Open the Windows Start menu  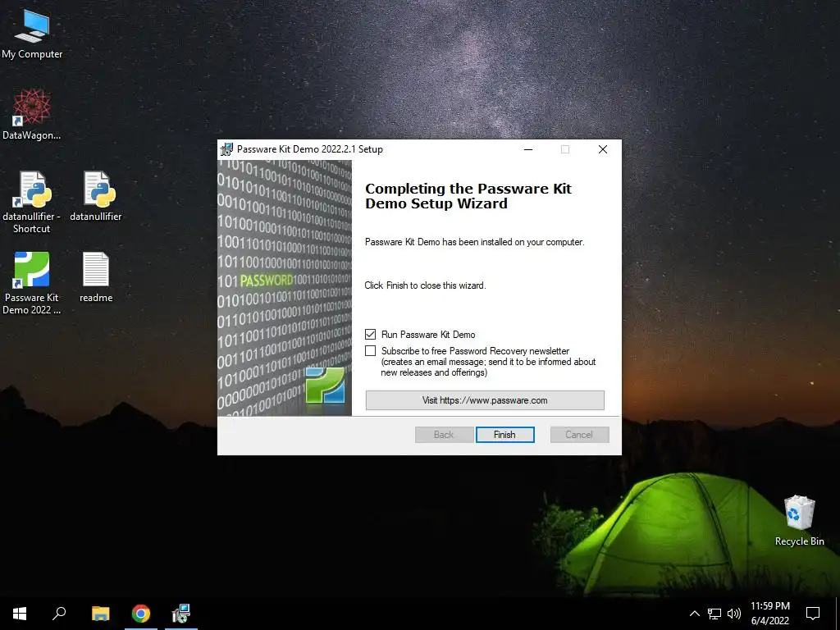20,614
